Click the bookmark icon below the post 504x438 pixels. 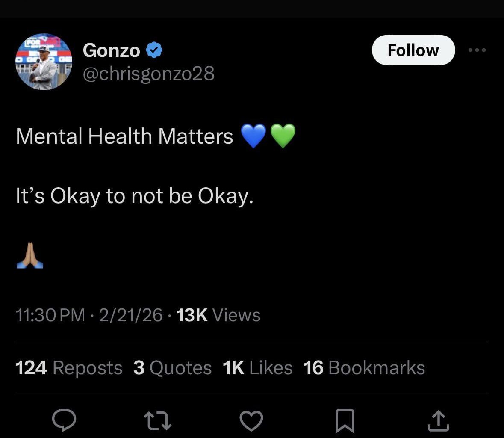(x=345, y=420)
